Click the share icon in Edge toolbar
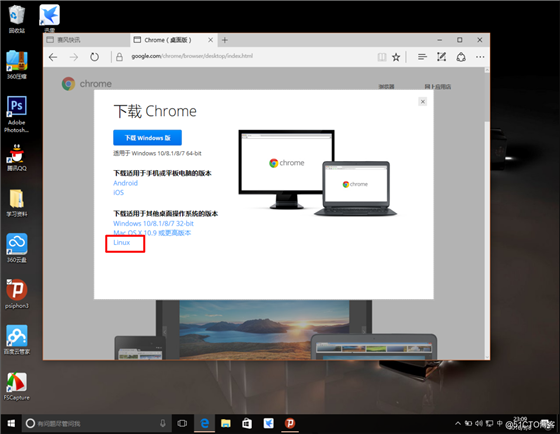 461,57
